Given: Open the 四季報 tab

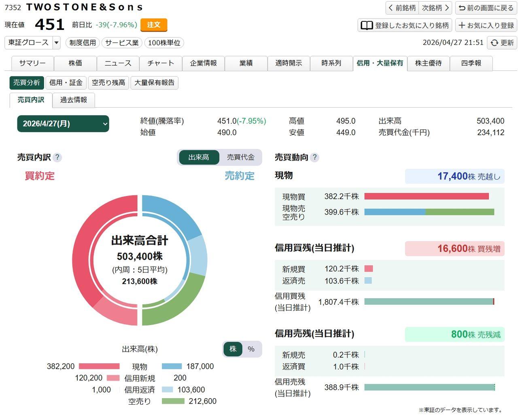Looking at the screenshot, I should [x=471, y=63].
